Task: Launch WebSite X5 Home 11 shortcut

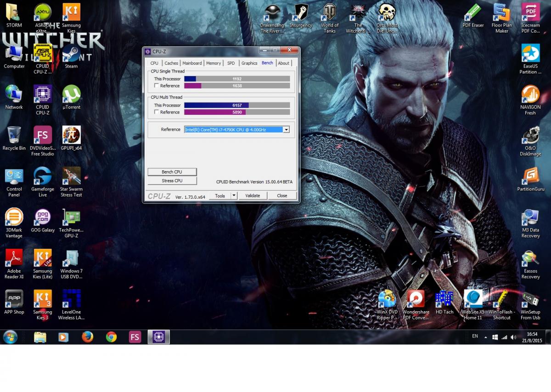Action: point(473,305)
